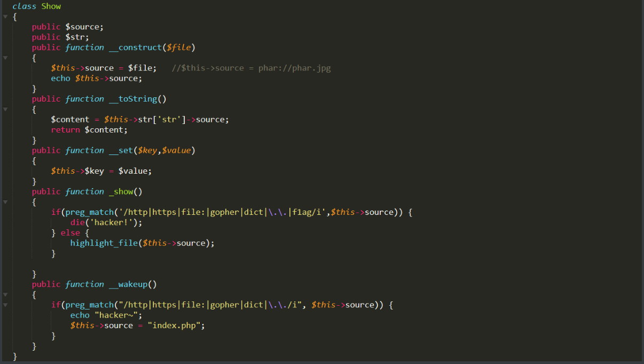Click the '__construct' method name
644x364 pixels.
click(x=135, y=48)
